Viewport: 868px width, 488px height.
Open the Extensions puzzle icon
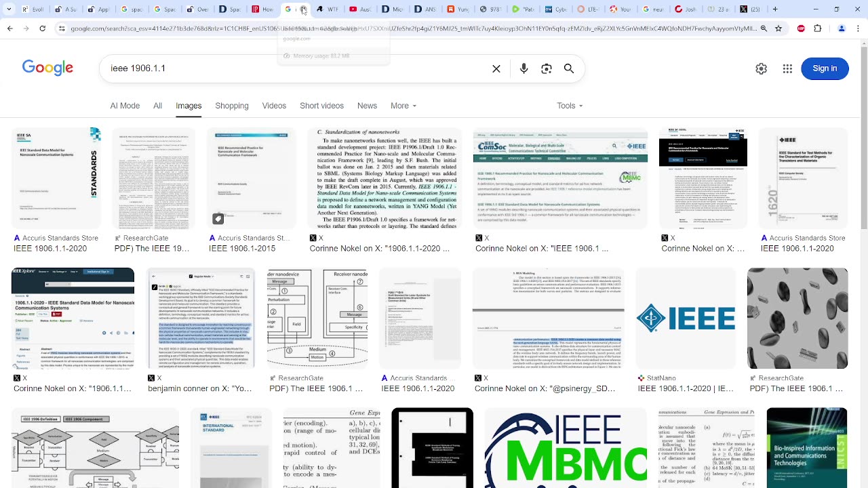pos(817,29)
